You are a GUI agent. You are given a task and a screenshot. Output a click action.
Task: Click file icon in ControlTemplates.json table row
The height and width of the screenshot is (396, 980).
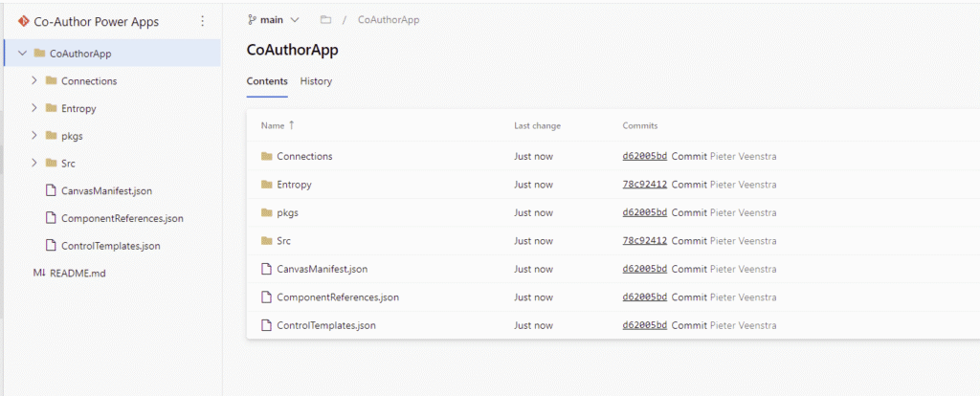[267, 325]
